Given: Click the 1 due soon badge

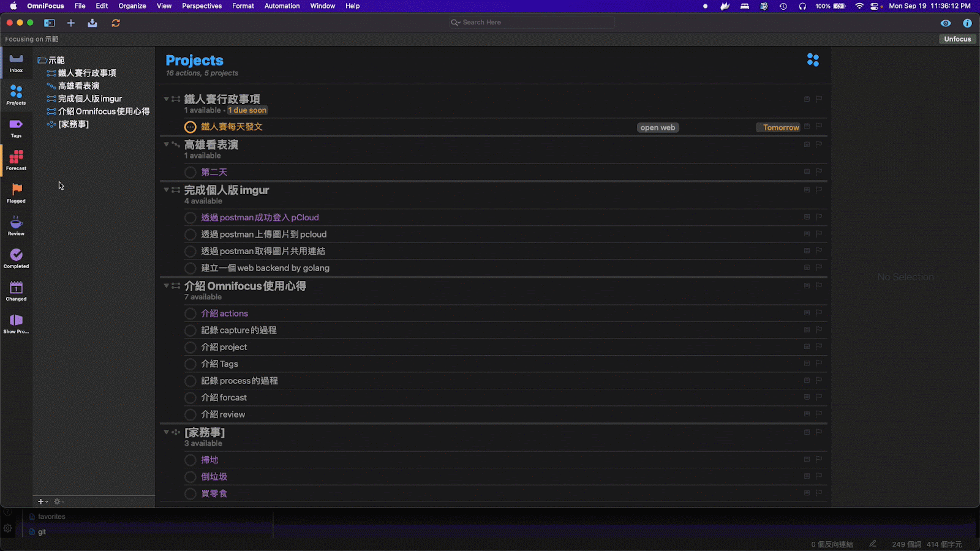Looking at the screenshot, I should click(x=247, y=110).
